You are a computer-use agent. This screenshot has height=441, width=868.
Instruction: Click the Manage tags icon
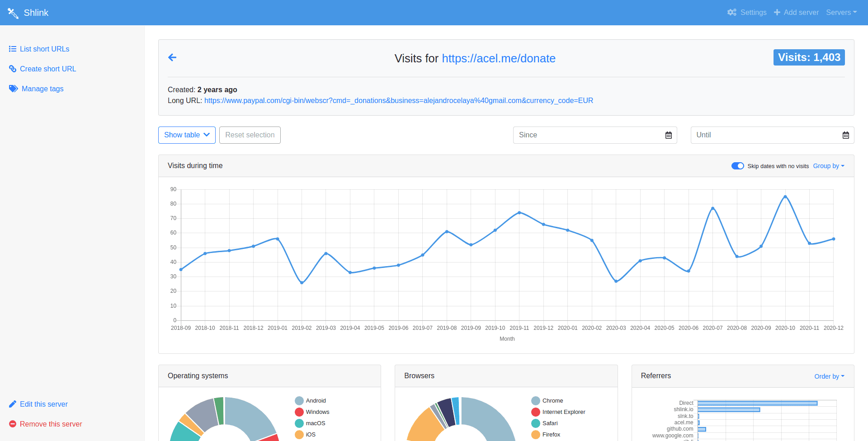[13, 89]
